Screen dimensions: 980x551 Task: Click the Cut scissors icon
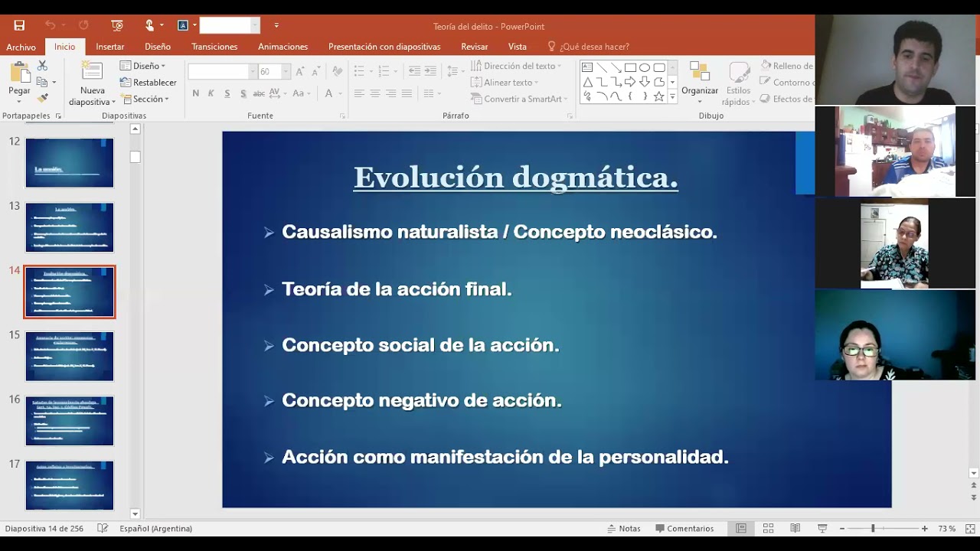pyautogui.click(x=42, y=66)
